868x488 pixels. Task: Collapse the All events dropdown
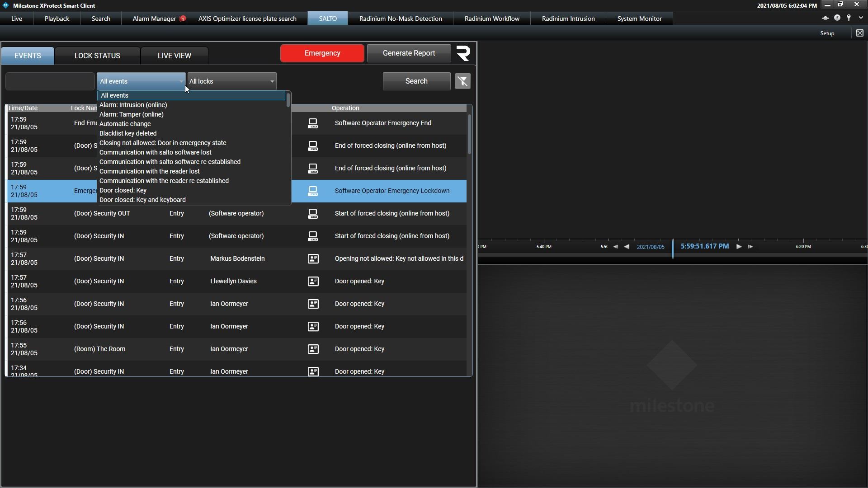point(181,81)
